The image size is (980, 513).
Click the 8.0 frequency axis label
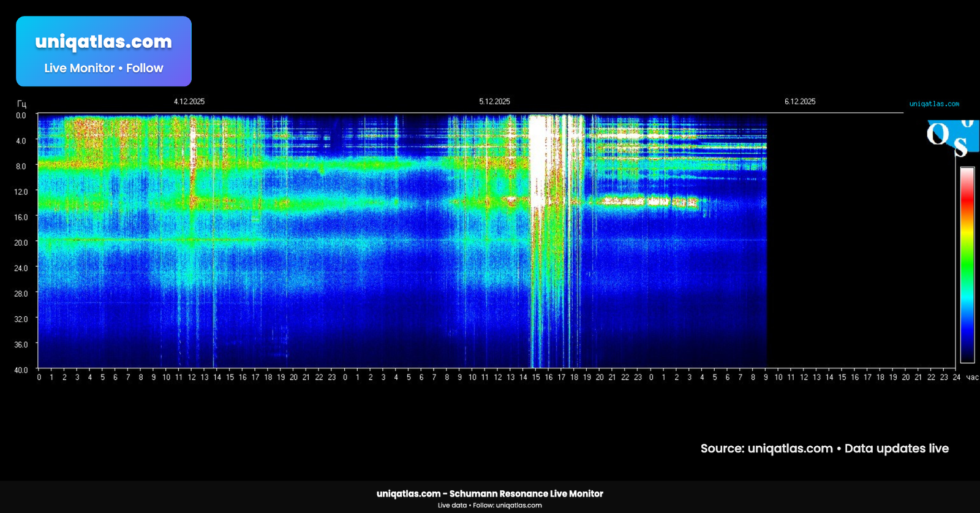[x=21, y=167]
